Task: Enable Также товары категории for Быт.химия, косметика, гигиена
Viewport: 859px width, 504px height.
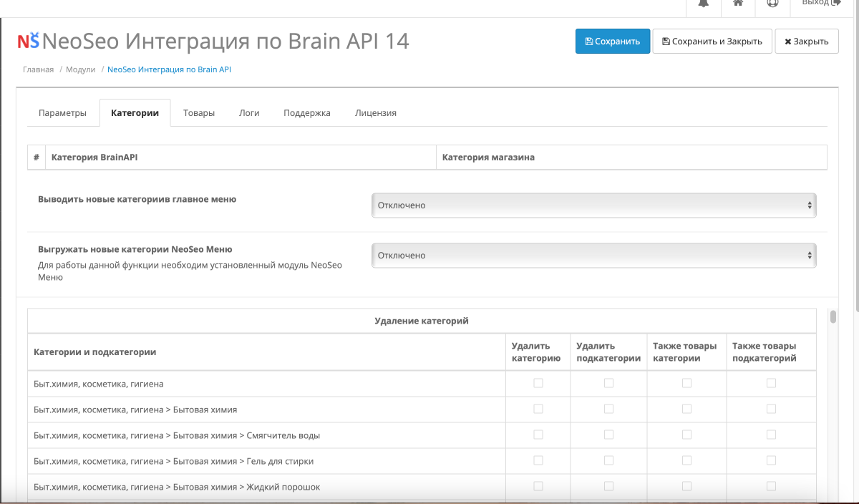Action: (686, 384)
